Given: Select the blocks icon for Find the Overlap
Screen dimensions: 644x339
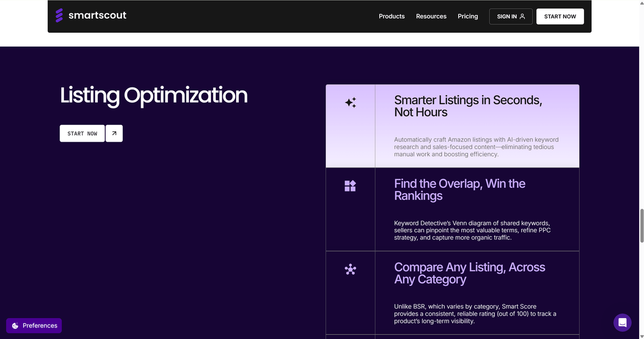Looking at the screenshot, I should point(350,186).
